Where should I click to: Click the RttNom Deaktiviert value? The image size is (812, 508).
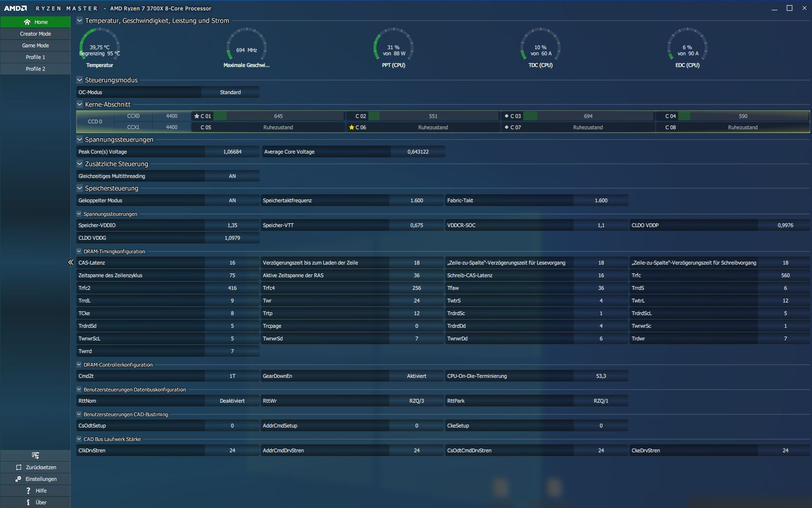pos(232,401)
